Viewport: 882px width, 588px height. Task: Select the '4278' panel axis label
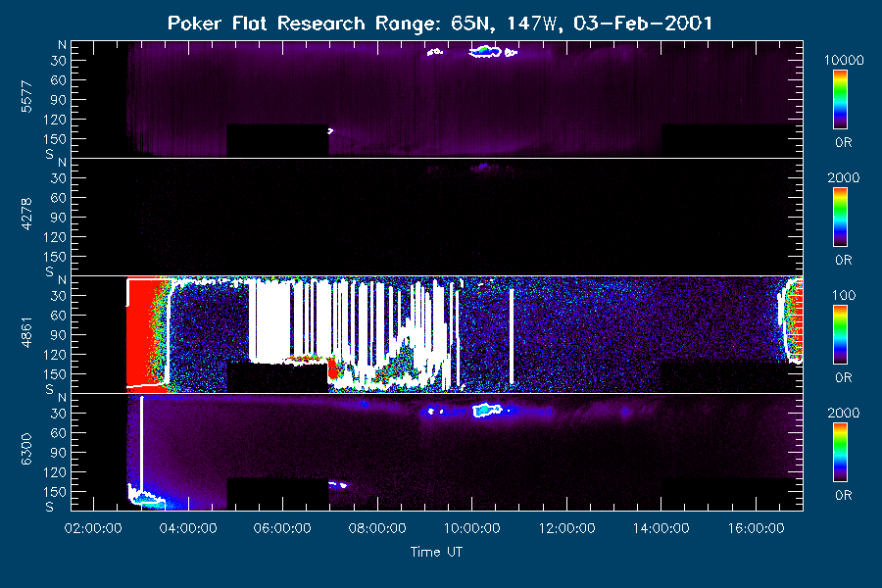click(x=26, y=215)
